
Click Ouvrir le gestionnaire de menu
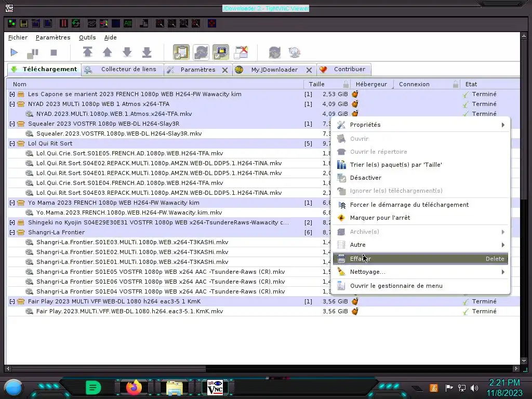tap(420, 286)
